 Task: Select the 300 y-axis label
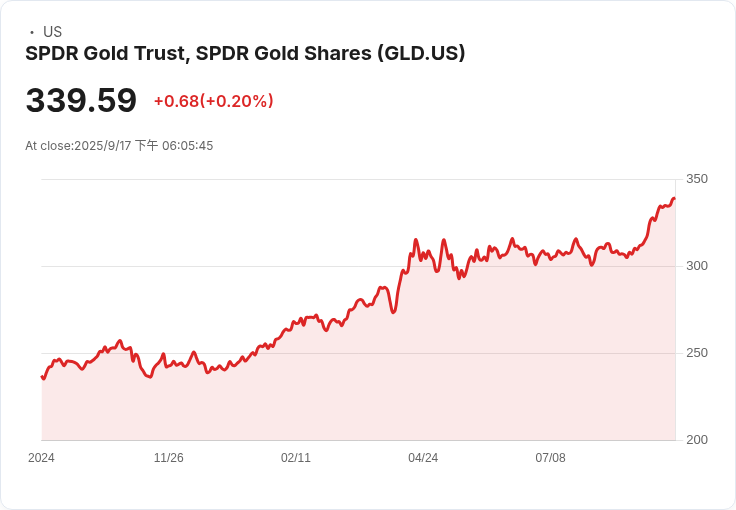coord(697,266)
